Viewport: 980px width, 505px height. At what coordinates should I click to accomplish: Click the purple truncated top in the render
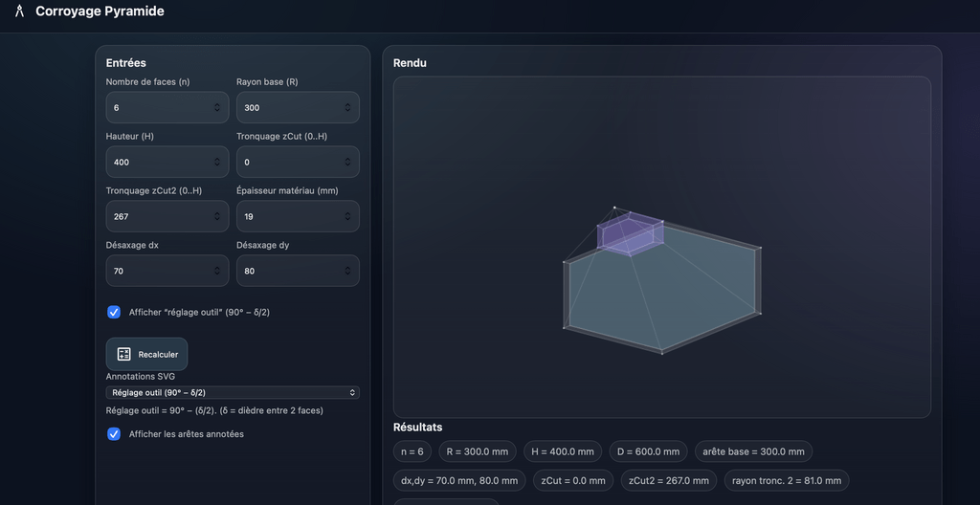click(629, 234)
